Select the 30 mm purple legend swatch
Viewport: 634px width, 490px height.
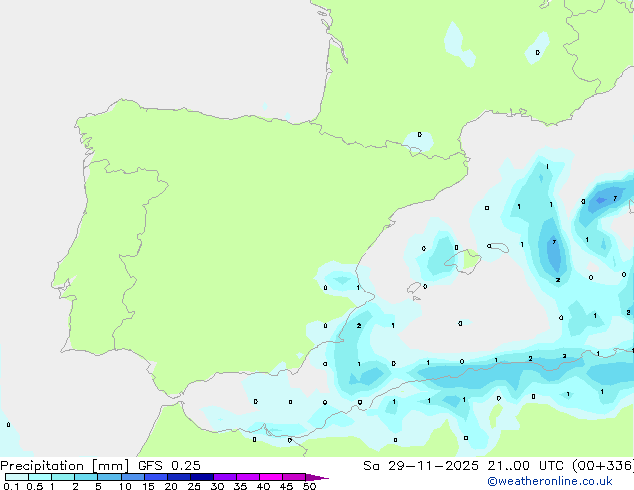point(225,477)
